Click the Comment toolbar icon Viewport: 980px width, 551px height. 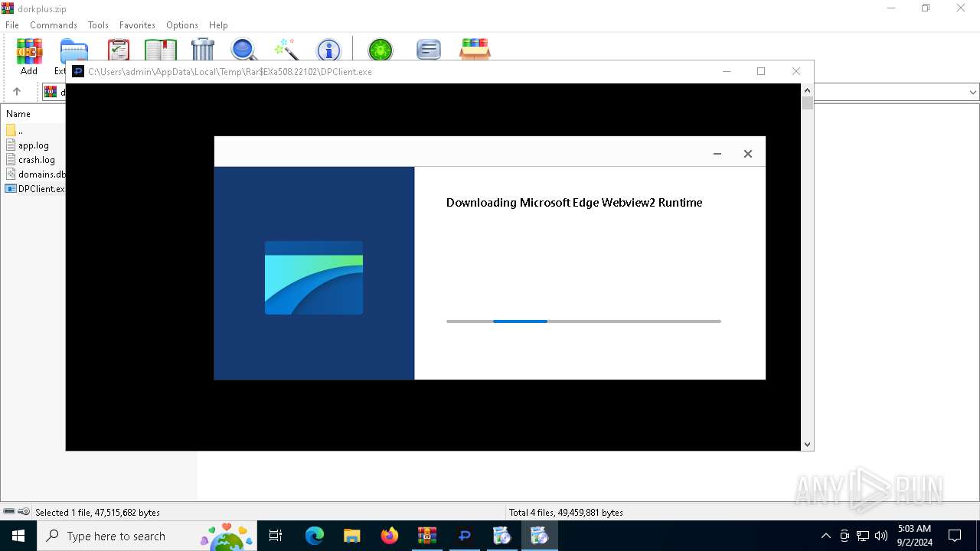[x=429, y=51]
